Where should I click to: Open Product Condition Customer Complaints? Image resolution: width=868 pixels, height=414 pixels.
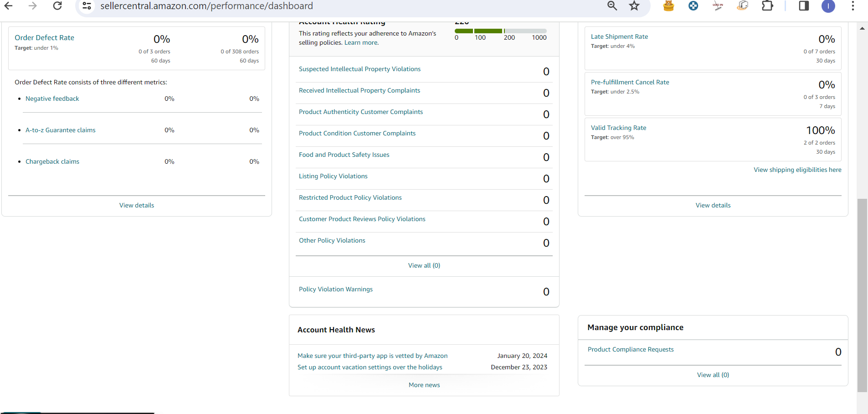coord(357,133)
